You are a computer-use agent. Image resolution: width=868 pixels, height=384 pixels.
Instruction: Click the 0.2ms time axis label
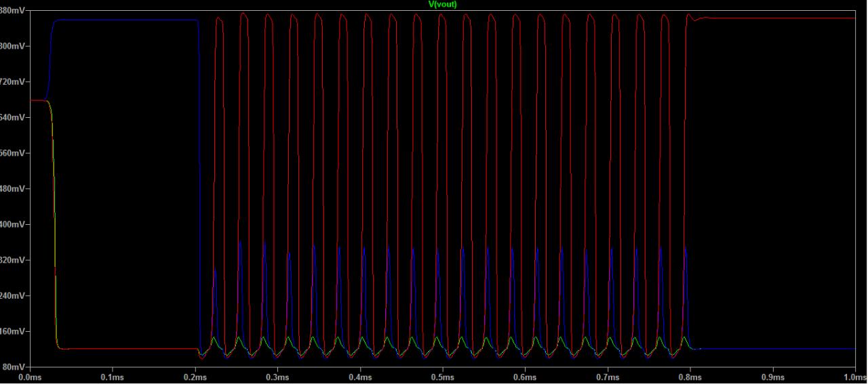click(x=195, y=377)
